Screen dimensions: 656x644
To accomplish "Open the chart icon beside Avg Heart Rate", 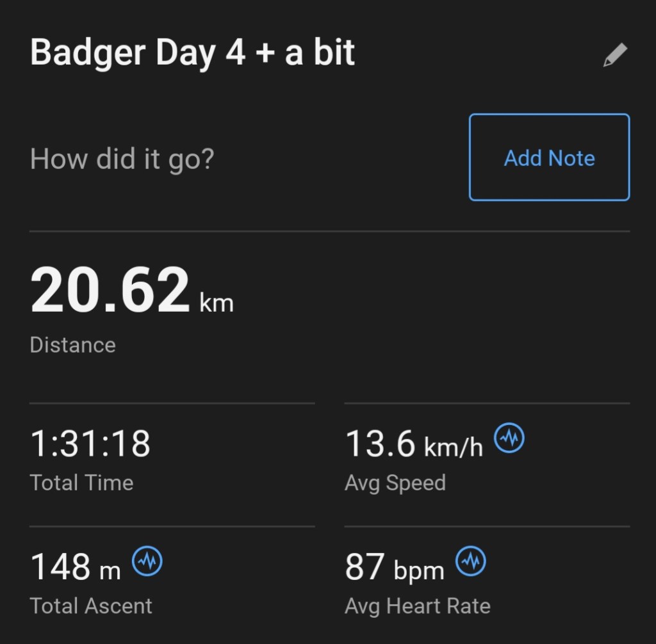I will tap(471, 562).
